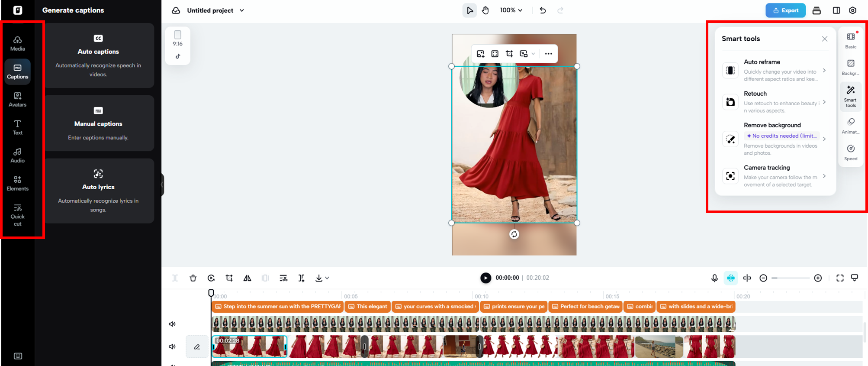Open the 100% zoom level dropdown
868x366 pixels.
coord(511,10)
